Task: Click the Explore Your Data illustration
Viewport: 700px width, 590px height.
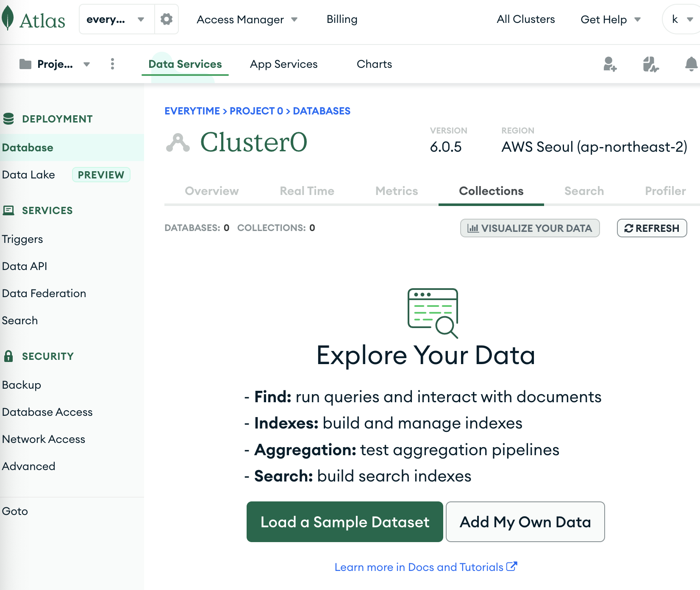Action: pos(433,313)
